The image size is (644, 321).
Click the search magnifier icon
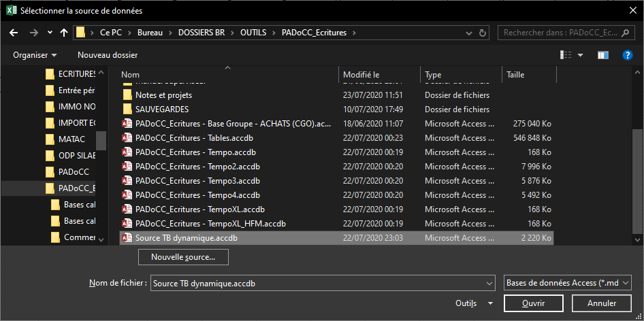[x=625, y=33]
